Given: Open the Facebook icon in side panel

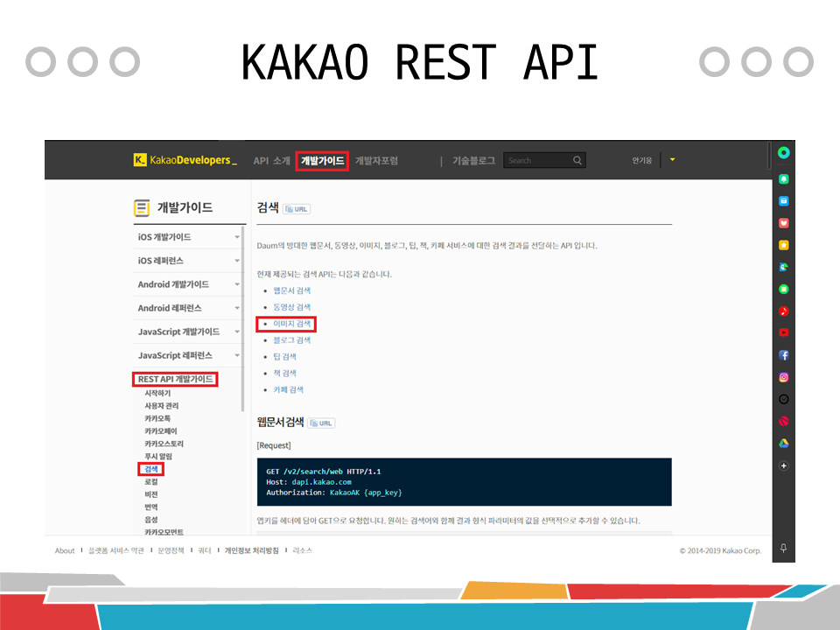Looking at the screenshot, I should tap(783, 355).
